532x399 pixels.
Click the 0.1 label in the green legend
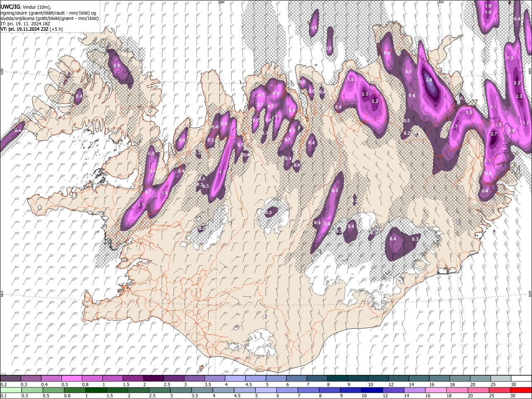3,396
